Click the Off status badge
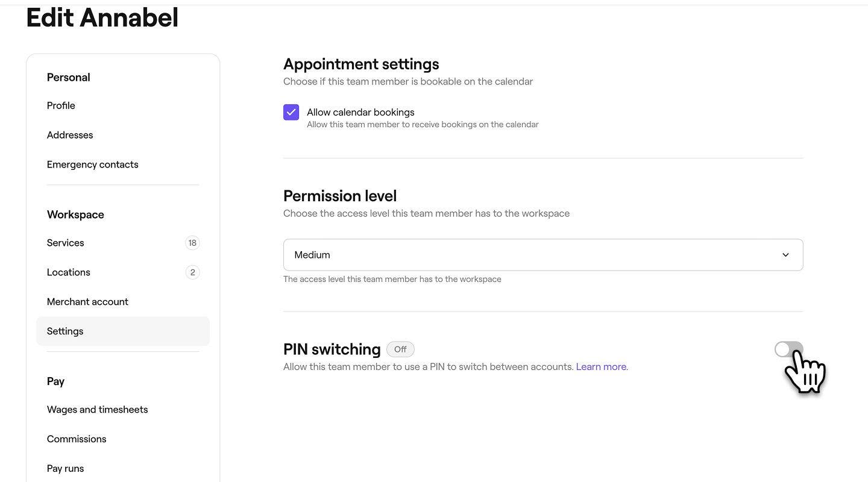Viewport: 868px width, 482px height. (x=400, y=349)
